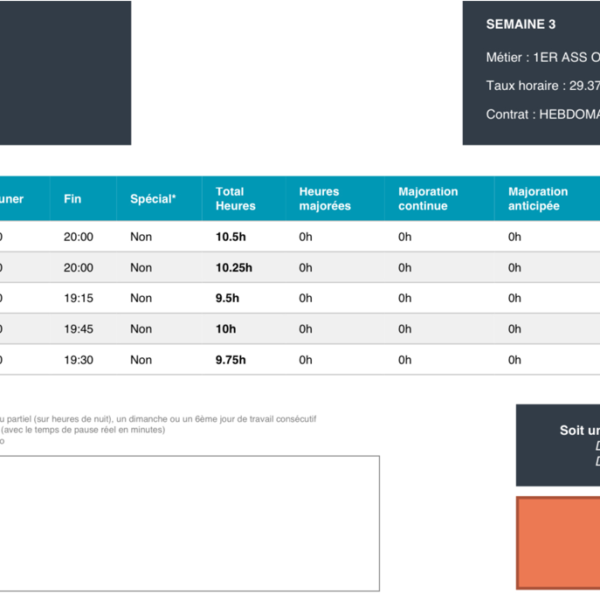Select Heures majorées 0h in the 9.5h row
This screenshot has height=600, width=600.
click(305, 298)
